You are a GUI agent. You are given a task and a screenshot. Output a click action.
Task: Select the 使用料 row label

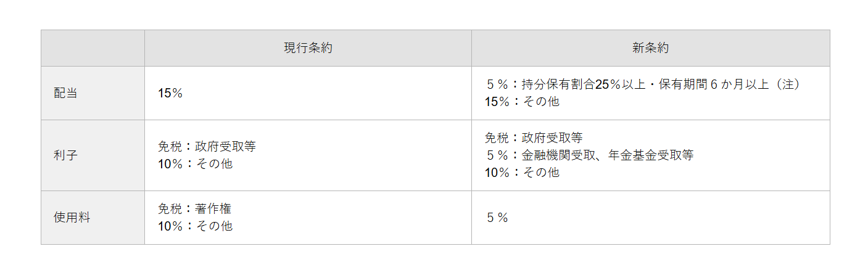72,218
